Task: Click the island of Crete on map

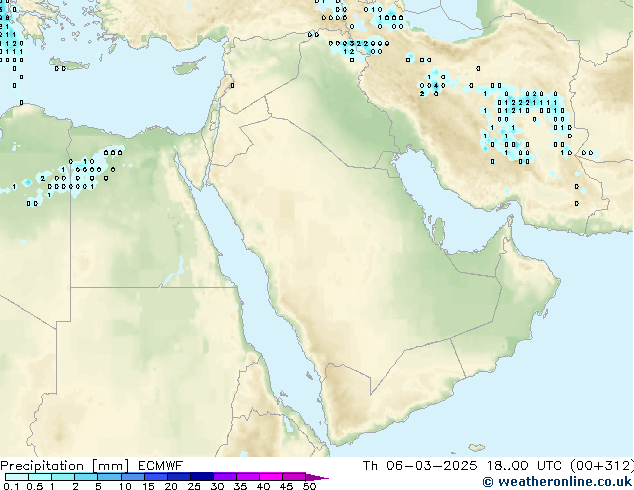Action: 70,64
